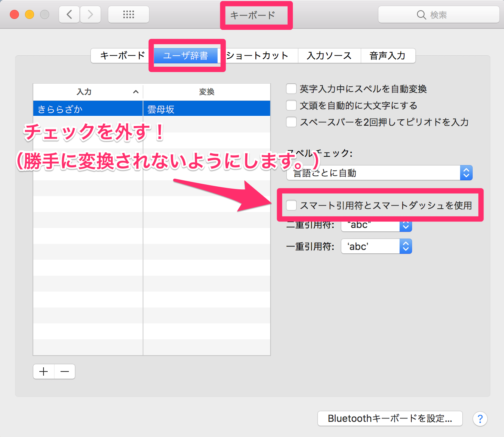The image size is (504, 437).
Task: Click the 変換 column header
Action: point(207,92)
